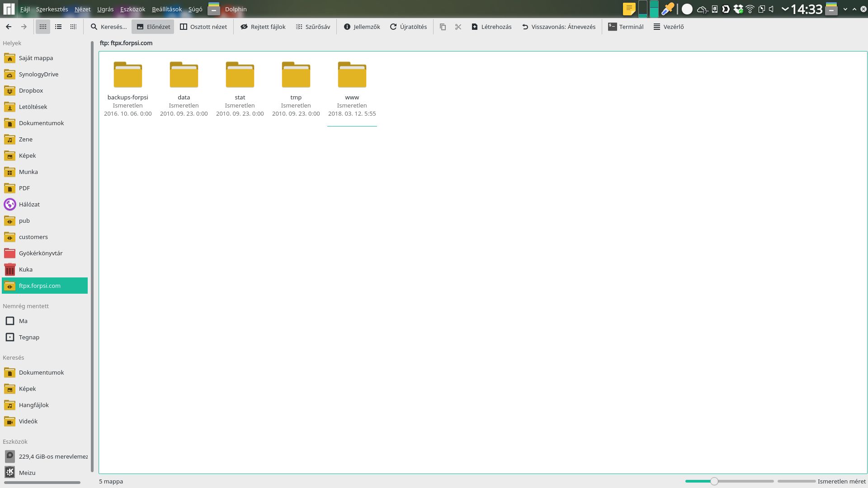Go forward with the right arrow
The width and height of the screenshot is (868, 488).
pyautogui.click(x=24, y=27)
